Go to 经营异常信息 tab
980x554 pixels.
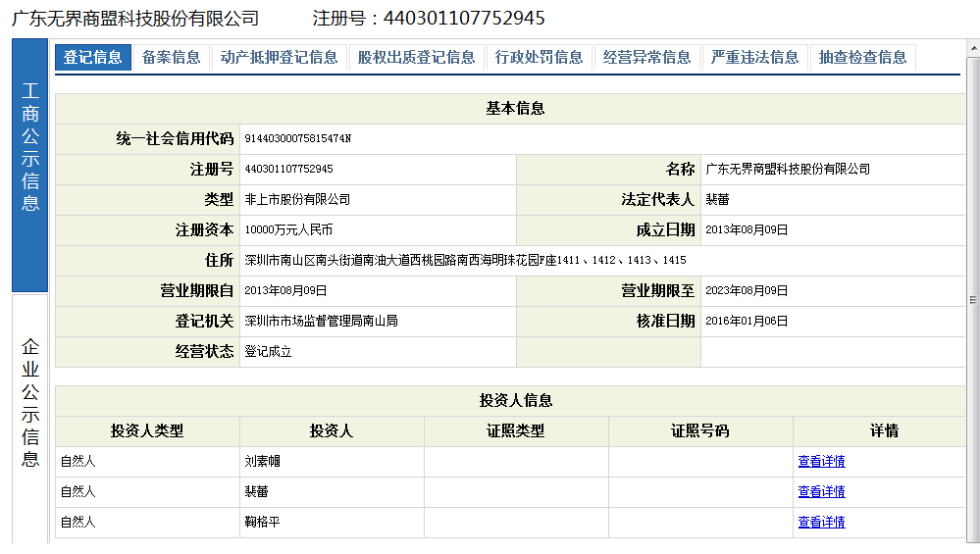646,58
